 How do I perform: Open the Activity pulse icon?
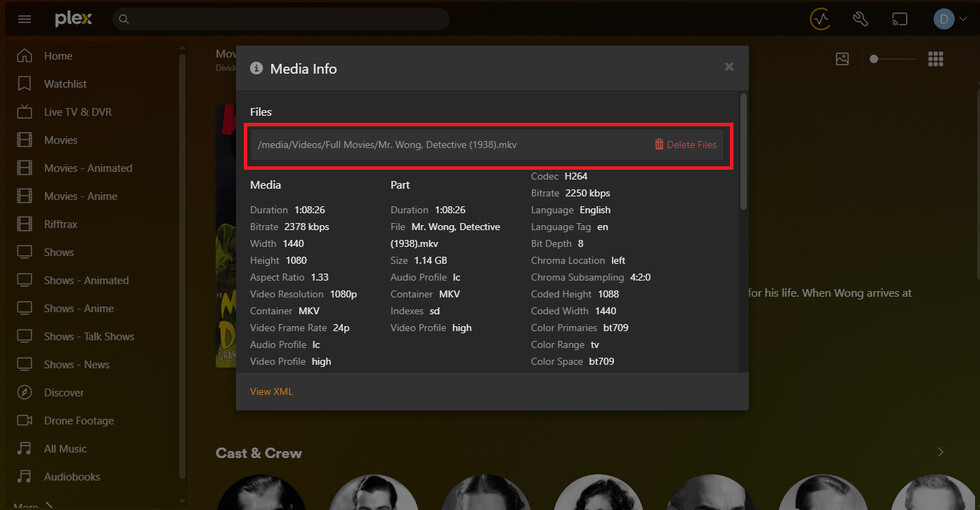(x=820, y=19)
